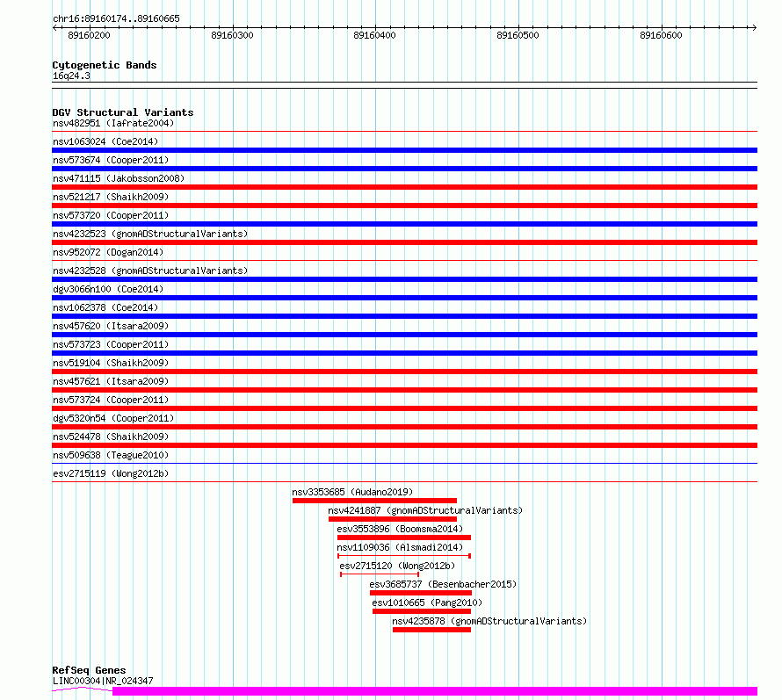Click ruler position 89160400

374,35
